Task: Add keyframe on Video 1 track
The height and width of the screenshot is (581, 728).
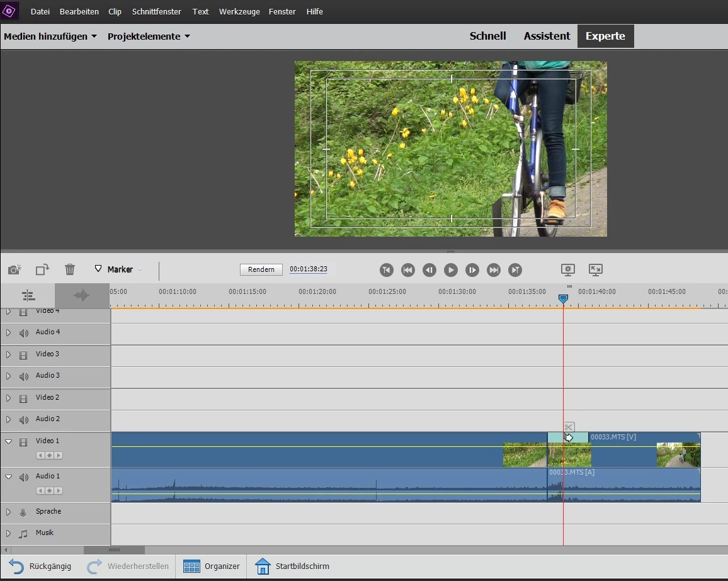Action: 49,455
